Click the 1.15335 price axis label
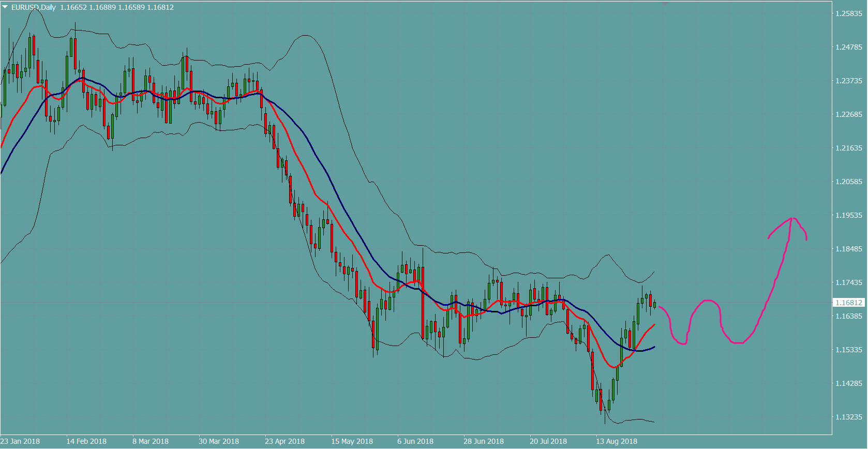 pos(849,350)
